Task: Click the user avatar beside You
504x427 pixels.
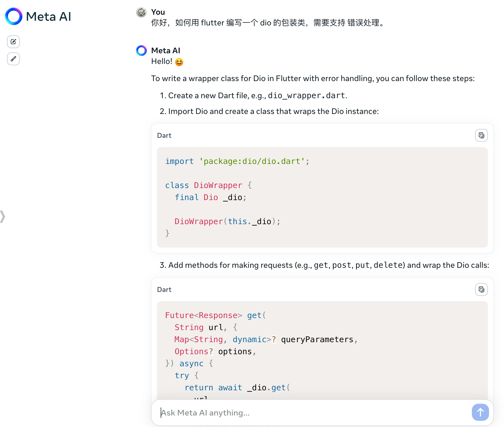Action: 141,12
